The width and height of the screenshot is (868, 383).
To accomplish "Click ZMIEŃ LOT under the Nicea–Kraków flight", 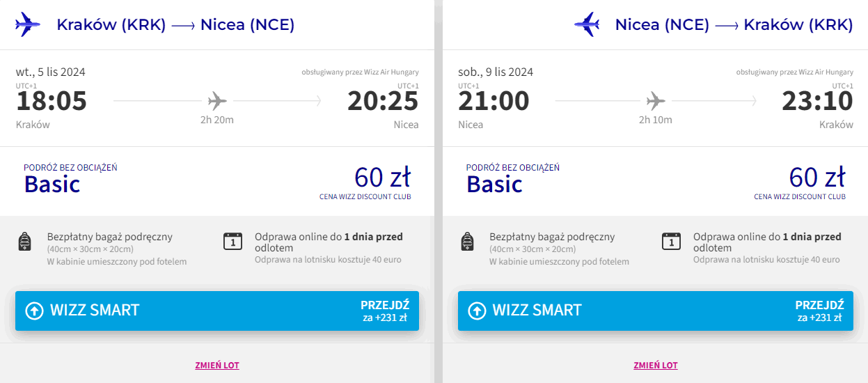I will click(655, 366).
